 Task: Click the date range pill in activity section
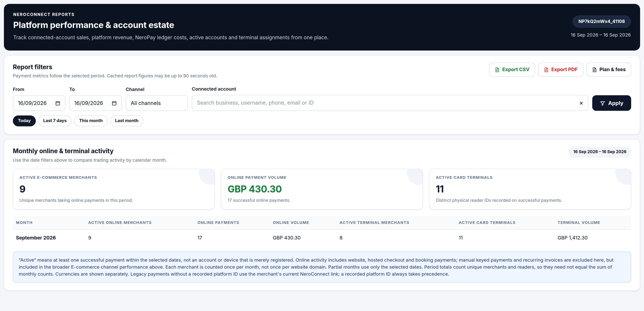click(600, 152)
